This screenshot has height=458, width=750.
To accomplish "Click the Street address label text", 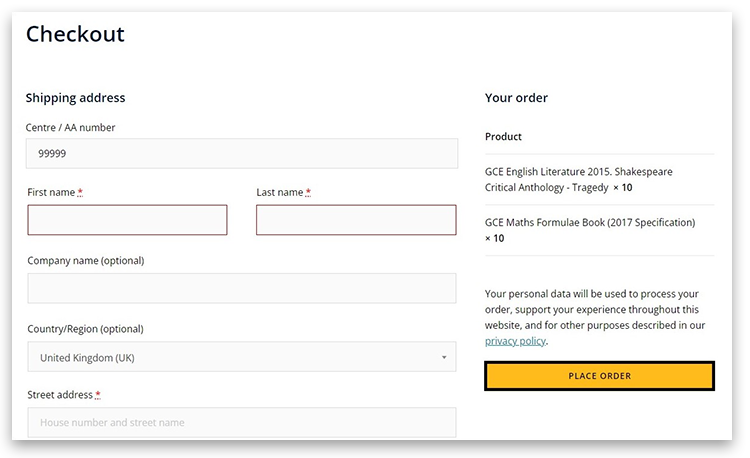I will pos(60,395).
